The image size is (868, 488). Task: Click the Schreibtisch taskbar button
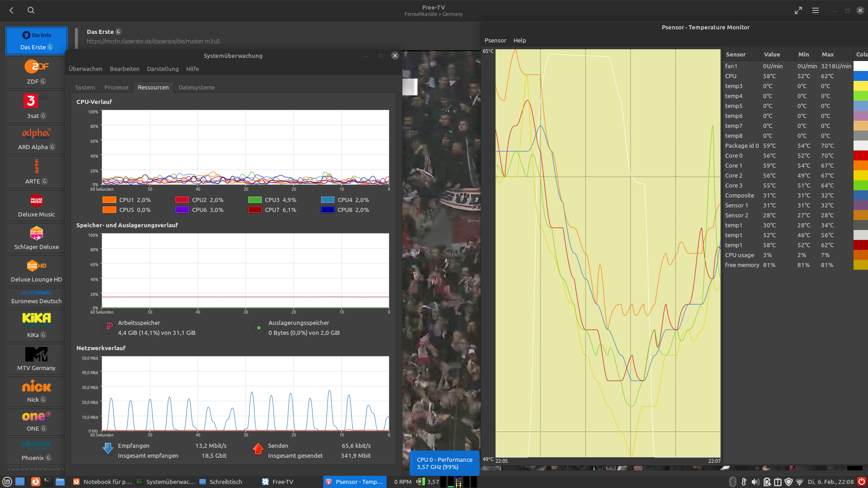[x=221, y=482]
